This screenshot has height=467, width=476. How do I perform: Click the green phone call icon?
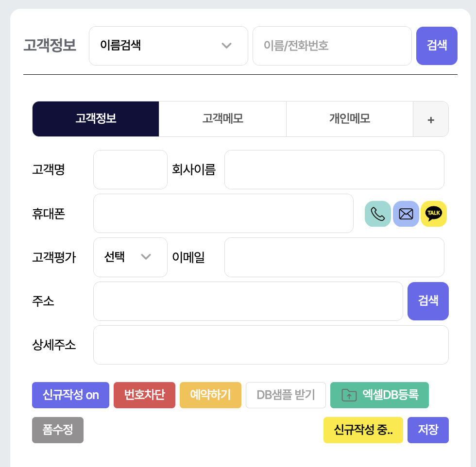click(377, 214)
